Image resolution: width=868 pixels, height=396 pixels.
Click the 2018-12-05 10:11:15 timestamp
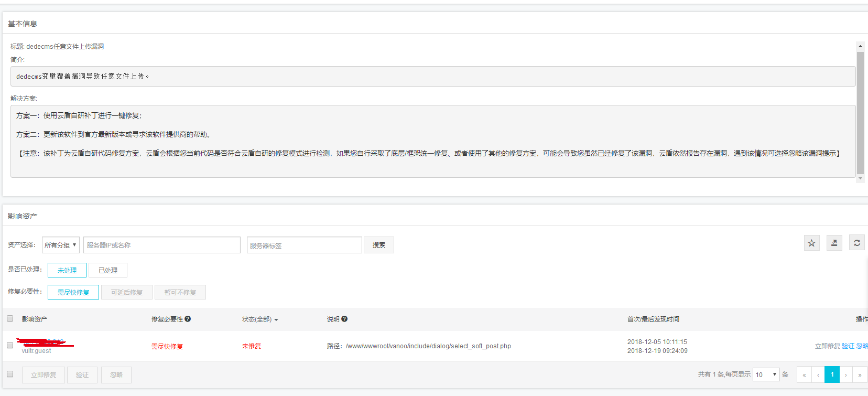(657, 342)
